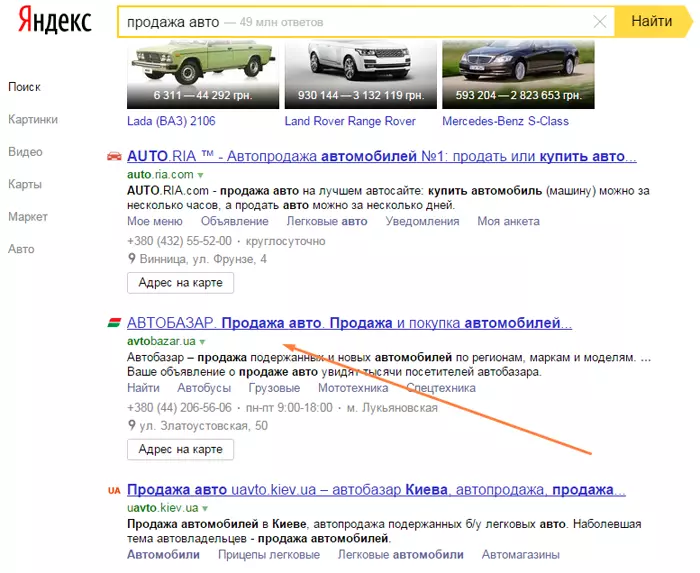Click the ул. Златоустовская, 50 address
Viewport: 700px width, 573px height.
point(204,426)
